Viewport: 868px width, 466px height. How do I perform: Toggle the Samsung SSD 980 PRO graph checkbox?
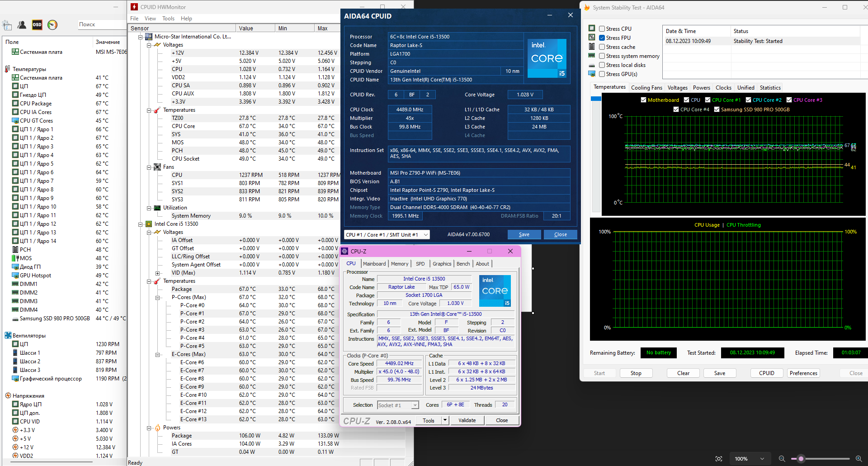tap(717, 109)
